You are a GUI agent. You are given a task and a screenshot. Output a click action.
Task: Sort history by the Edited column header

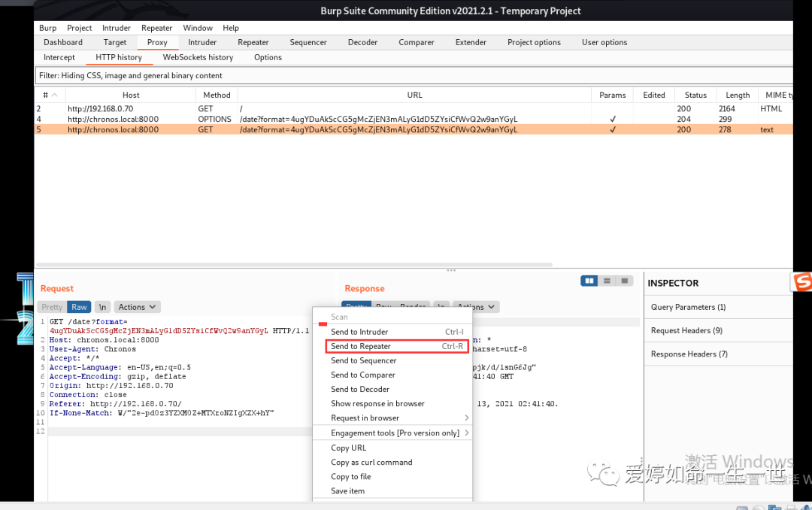click(x=654, y=95)
